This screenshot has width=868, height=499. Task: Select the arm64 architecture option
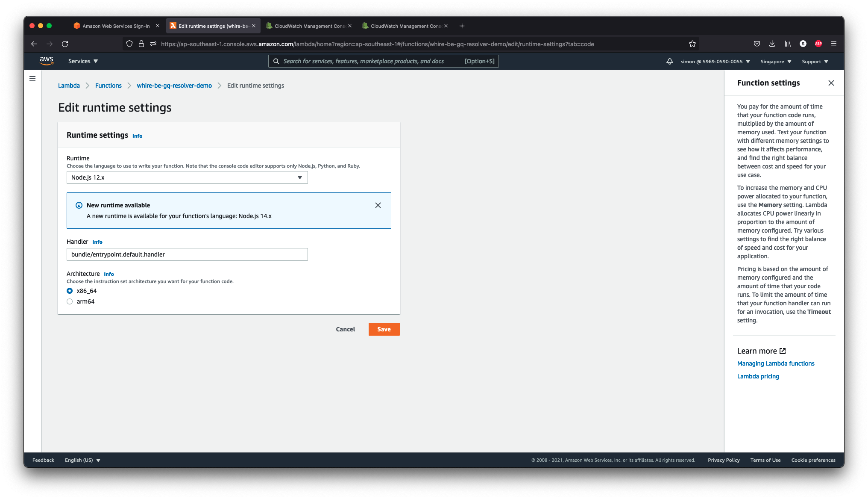click(70, 301)
